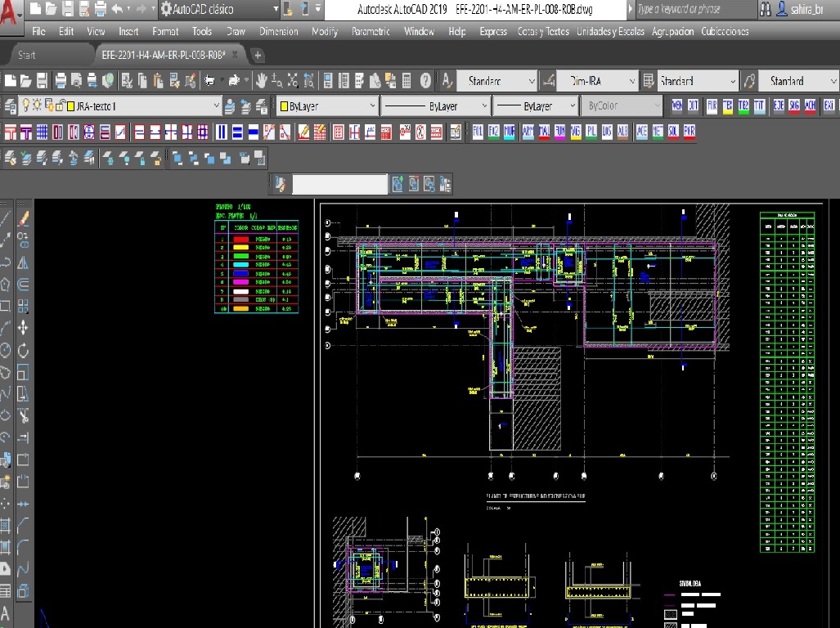Switch to the Start tab
840x628 pixels.
pyautogui.click(x=27, y=56)
